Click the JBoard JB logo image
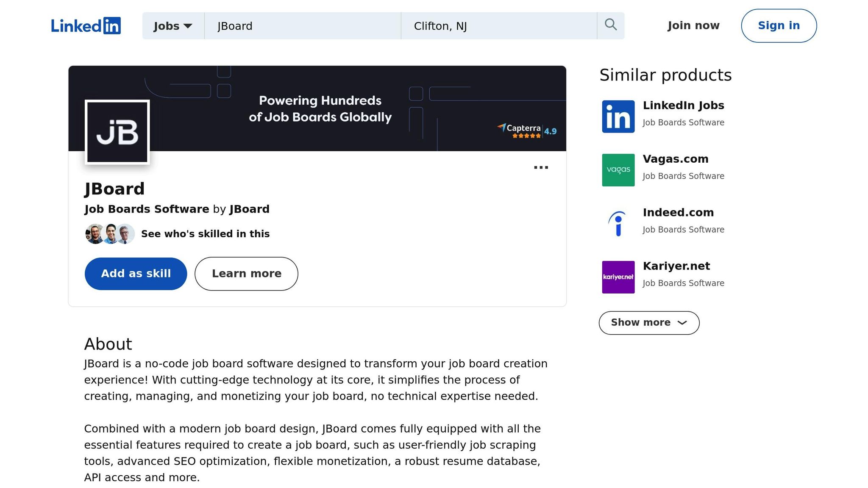The image size is (868, 488). pyautogui.click(x=117, y=132)
